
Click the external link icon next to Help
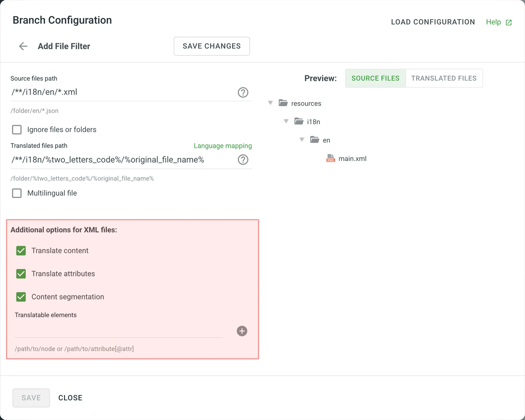click(x=508, y=23)
